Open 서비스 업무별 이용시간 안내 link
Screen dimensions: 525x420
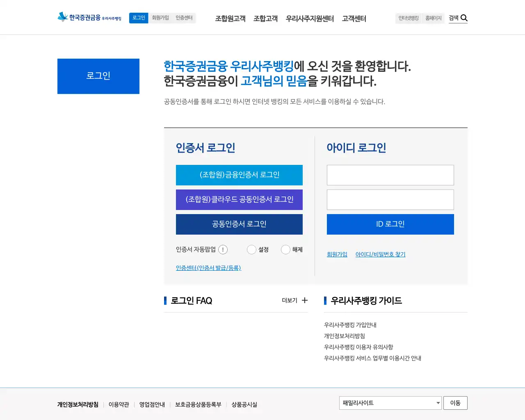pos(372,358)
